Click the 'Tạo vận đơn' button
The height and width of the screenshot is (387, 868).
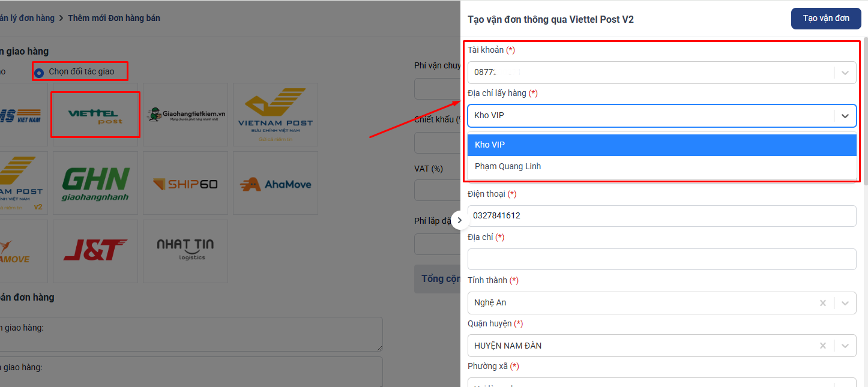tap(826, 18)
